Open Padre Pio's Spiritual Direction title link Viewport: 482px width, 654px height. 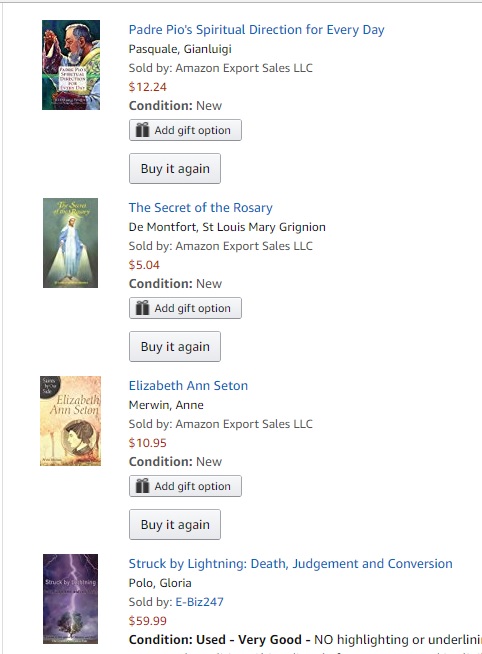pos(256,30)
